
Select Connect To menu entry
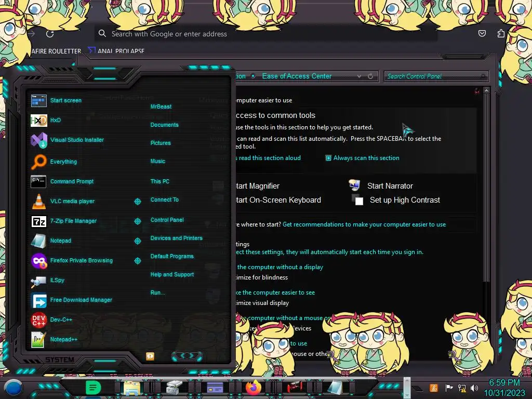165,199
